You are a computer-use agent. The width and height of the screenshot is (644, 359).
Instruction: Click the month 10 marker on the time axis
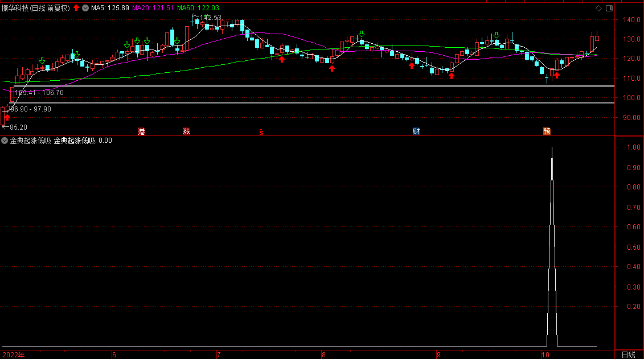545,355
